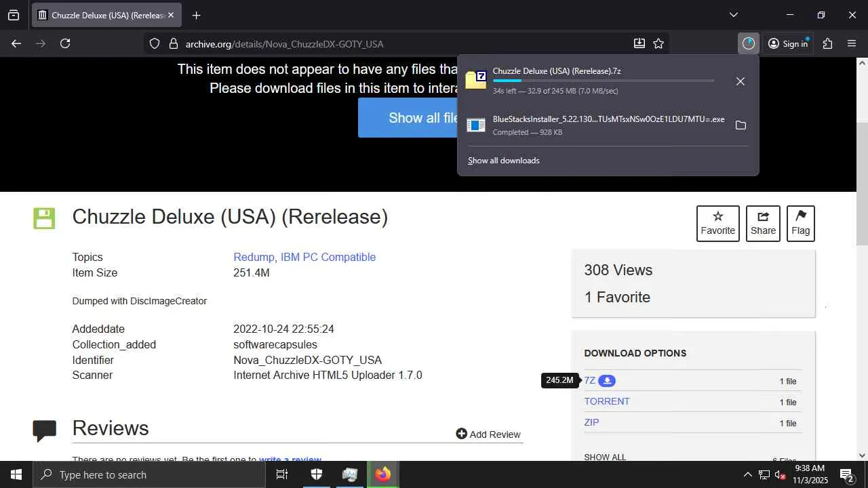868x488 pixels.
Task: Click the Chuzzle Deluxe (USA) (Rerelease) page heading
Action: pos(230,217)
